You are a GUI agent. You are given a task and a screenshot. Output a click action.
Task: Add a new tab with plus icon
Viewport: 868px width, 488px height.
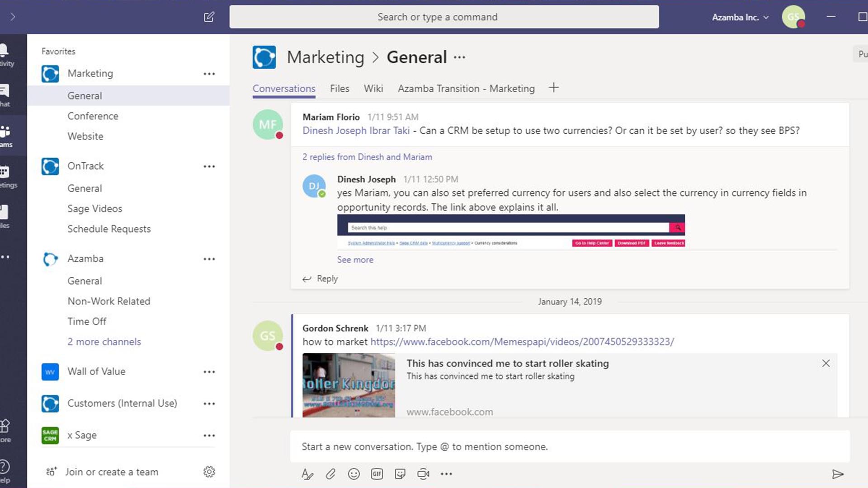pos(553,88)
